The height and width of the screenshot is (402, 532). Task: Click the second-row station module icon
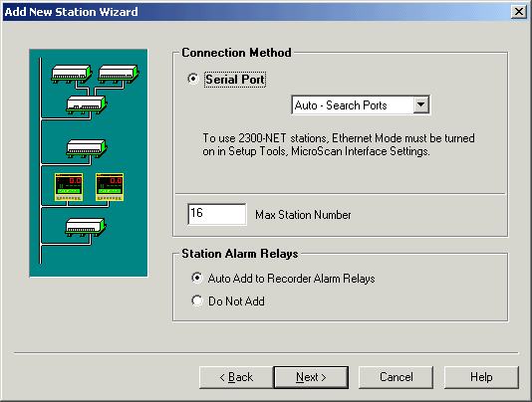tap(87, 104)
